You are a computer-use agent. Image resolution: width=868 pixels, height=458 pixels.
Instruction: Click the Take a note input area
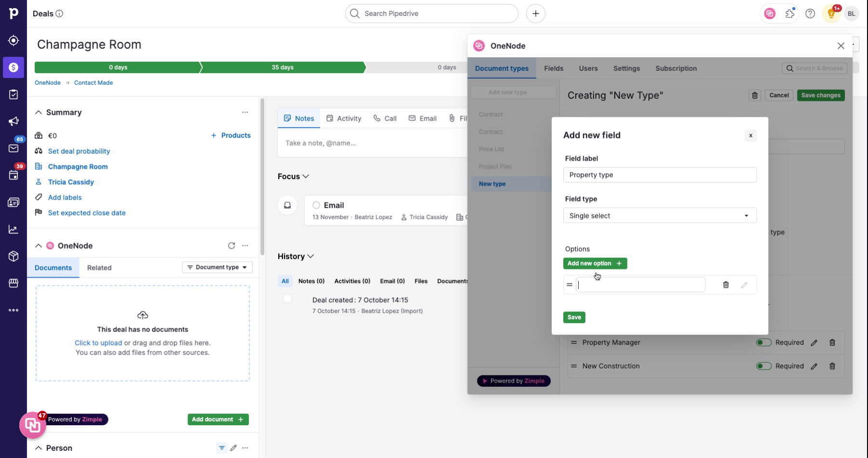[x=372, y=143]
